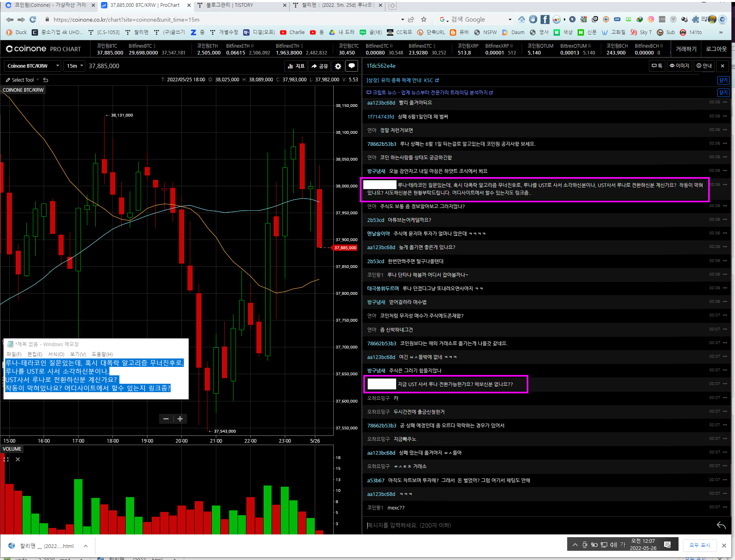The height and width of the screenshot is (560, 735).
Task: Click the browser forward arrow
Action: pos(21,19)
